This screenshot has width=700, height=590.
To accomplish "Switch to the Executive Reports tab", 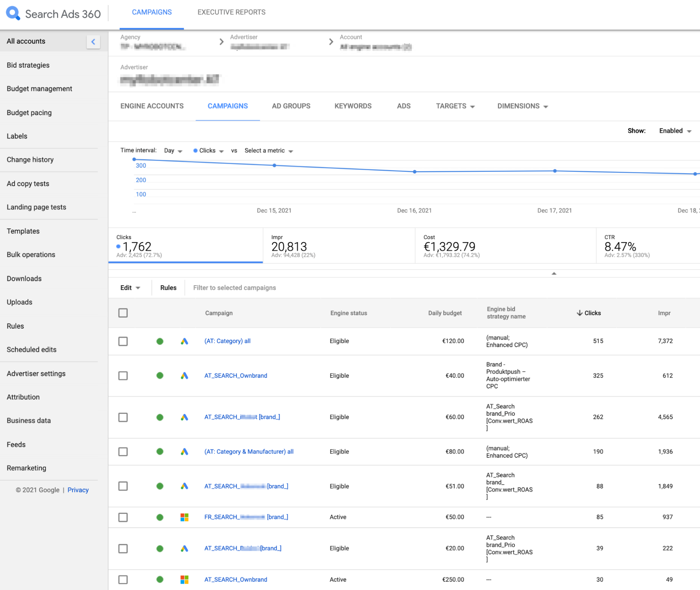I will coord(231,12).
